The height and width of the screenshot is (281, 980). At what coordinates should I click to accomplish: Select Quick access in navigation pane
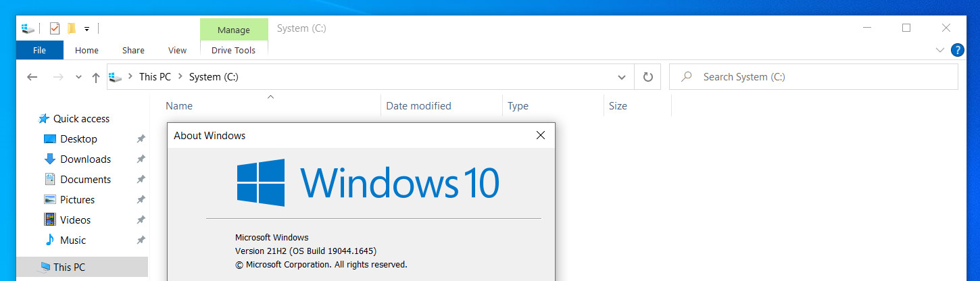click(81, 119)
